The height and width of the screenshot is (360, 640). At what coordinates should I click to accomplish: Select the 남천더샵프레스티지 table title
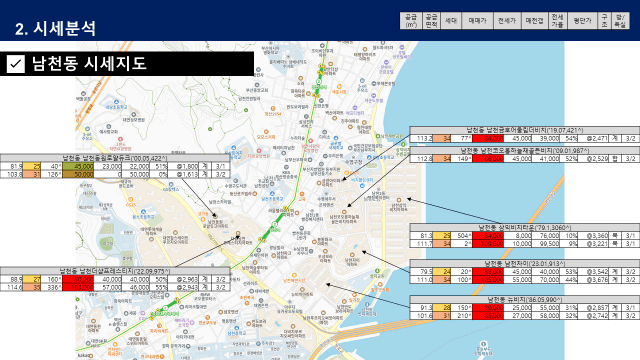tap(115, 271)
